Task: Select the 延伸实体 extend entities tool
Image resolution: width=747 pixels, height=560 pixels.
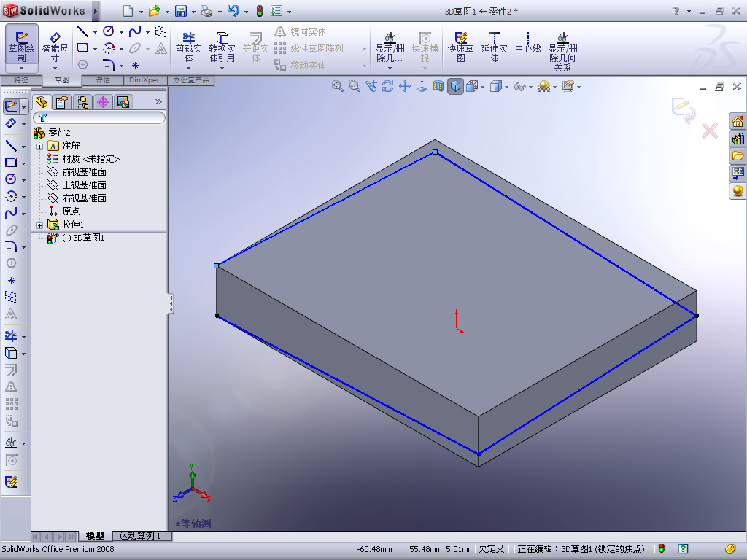Action: click(494, 47)
